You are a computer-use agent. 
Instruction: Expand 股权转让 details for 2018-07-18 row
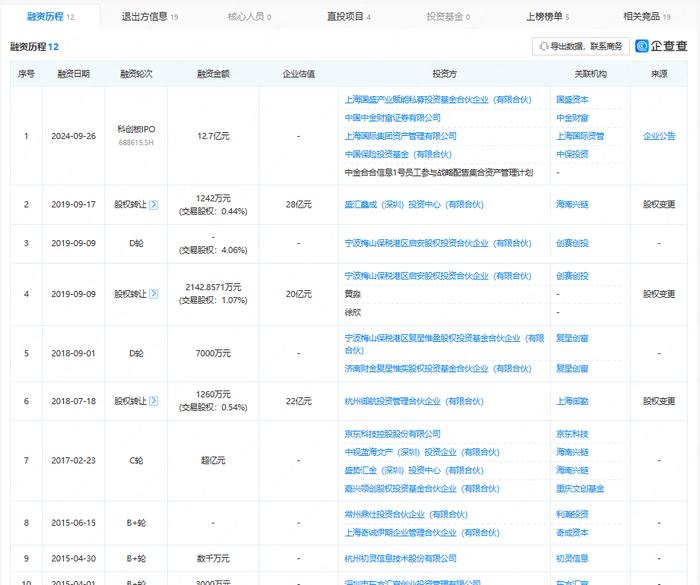pyautogui.click(x=154, y=401)
